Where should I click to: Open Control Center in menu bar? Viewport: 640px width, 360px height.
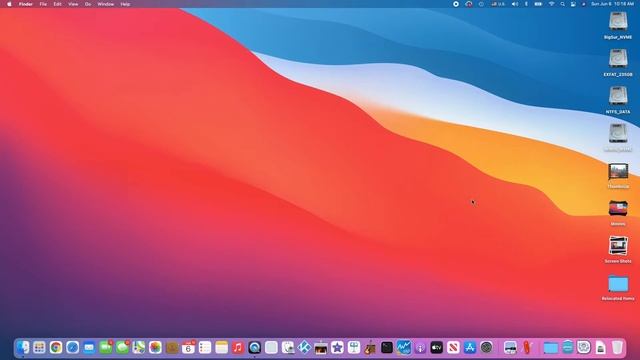pos(573,4)
